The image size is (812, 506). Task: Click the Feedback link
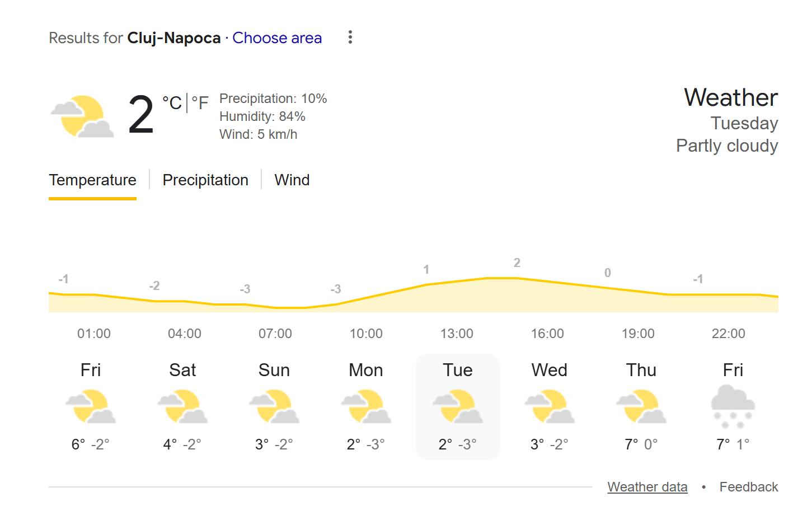[x=748, y=487]
